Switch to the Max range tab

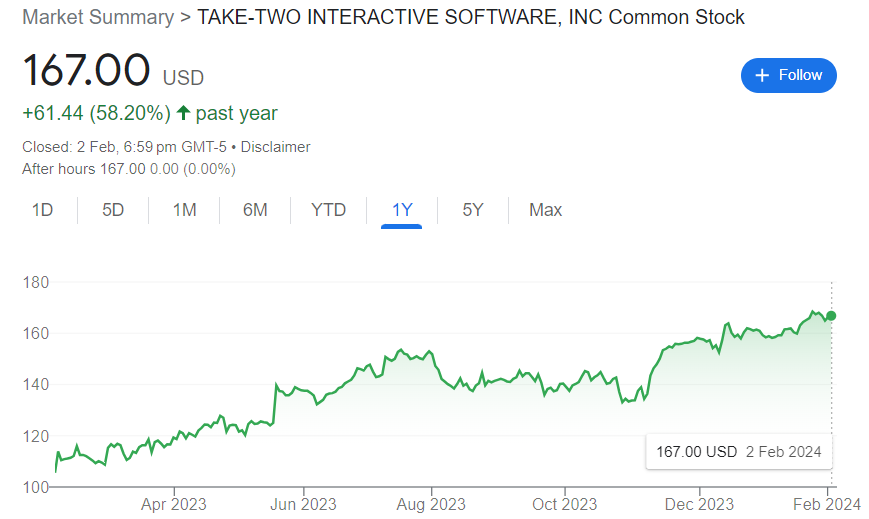[545, 210]
